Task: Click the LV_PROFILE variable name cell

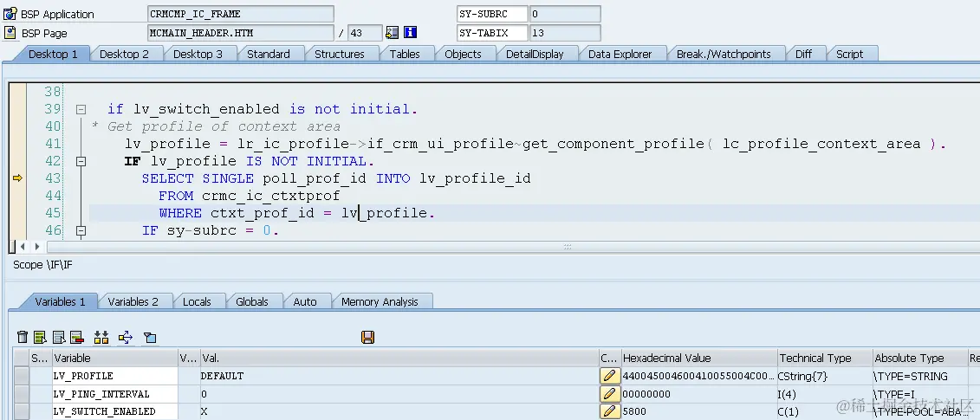Action: coord(115,376)
